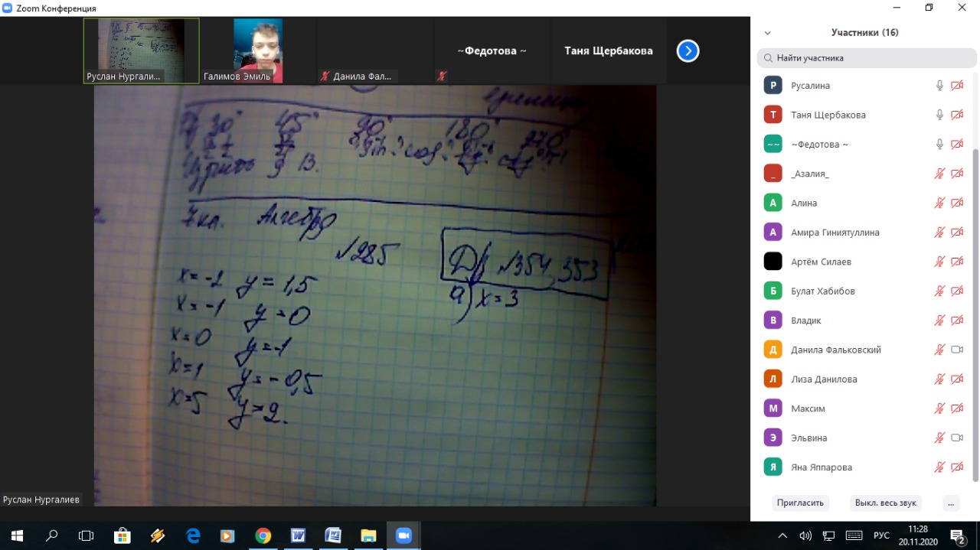
Task: Toggle crossed-out camera icon for Алина
Action: pyautogui.click(x=956, y=203)
